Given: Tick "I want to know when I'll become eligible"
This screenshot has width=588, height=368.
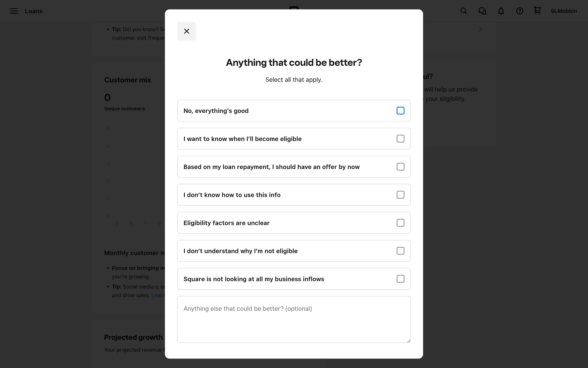Looking at the screenshot, I should click(400, 139).
